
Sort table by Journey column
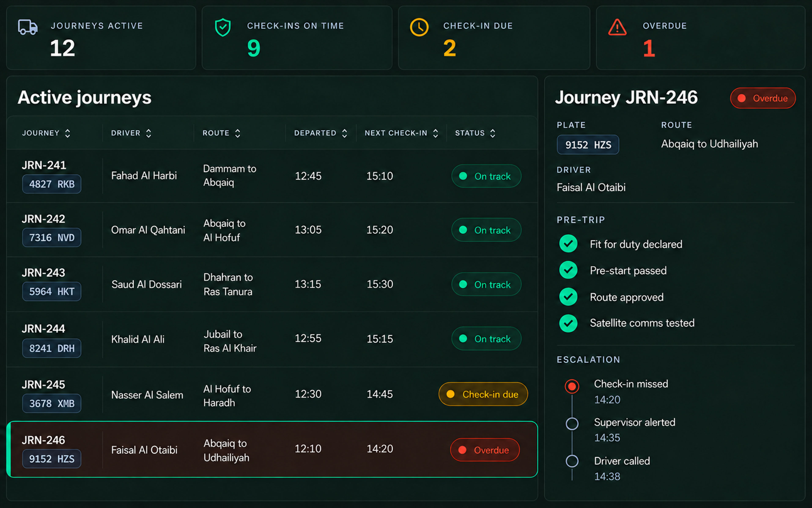point(67,133)
